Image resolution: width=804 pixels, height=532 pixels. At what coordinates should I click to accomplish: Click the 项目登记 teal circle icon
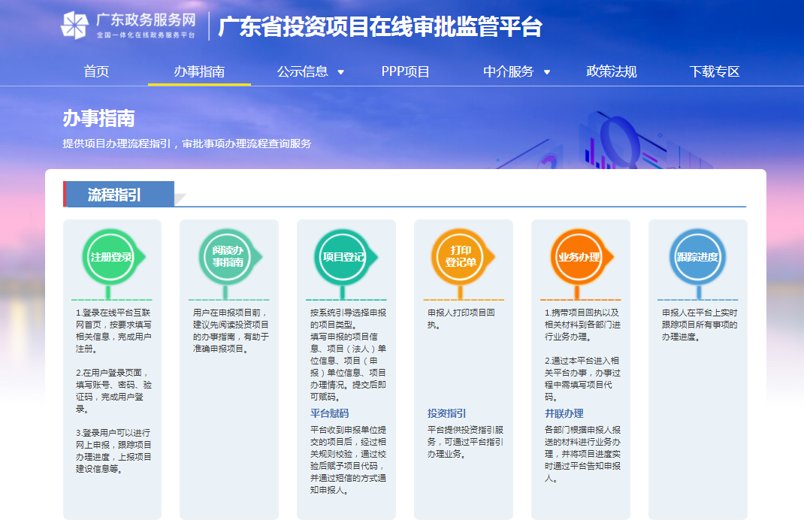(344, 257)
